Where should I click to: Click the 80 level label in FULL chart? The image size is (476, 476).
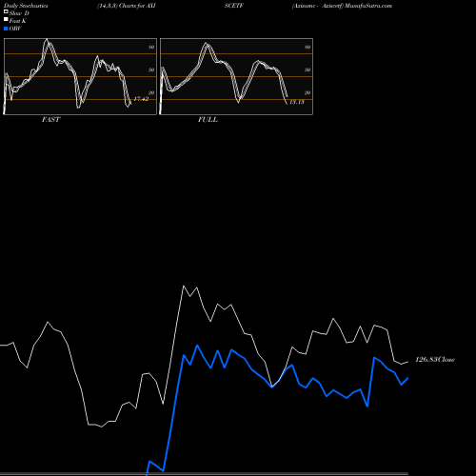pyautogui.click(x=307, y=47)
